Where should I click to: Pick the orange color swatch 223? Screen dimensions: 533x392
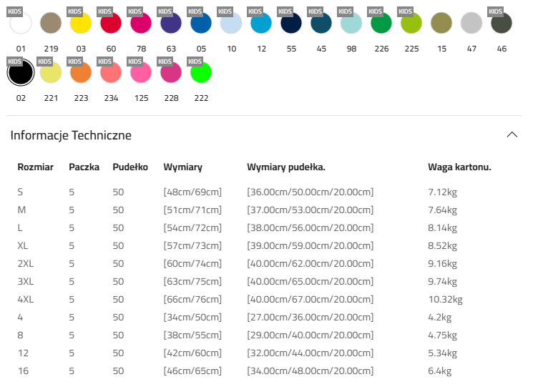pos(81,73)
